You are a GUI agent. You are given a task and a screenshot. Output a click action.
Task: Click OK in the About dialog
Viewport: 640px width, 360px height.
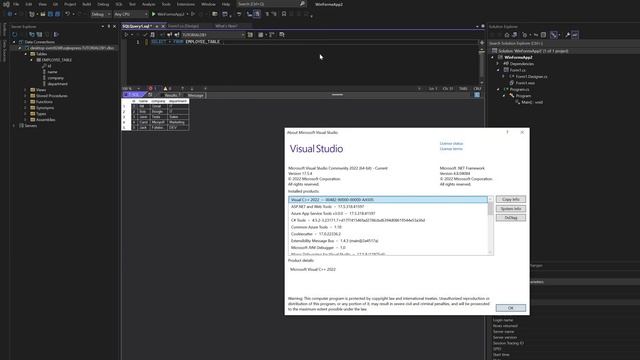point(511,308)
